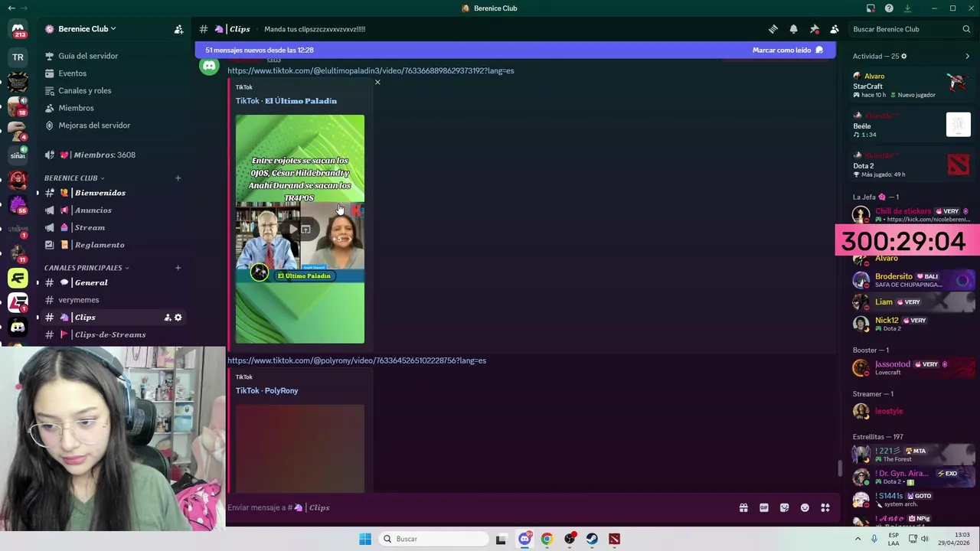Click TikTok · El Último Paladín title
The height and width of the screenshot is (551, 980).
coord(286,101)
